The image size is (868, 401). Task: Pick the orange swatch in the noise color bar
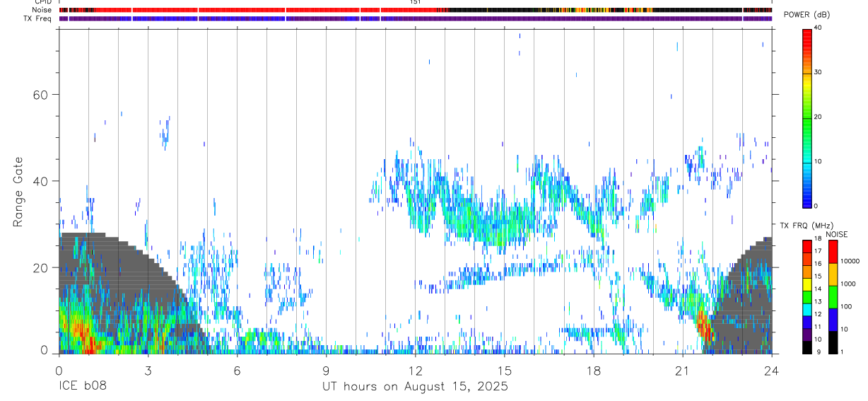[x=833, y=274]
